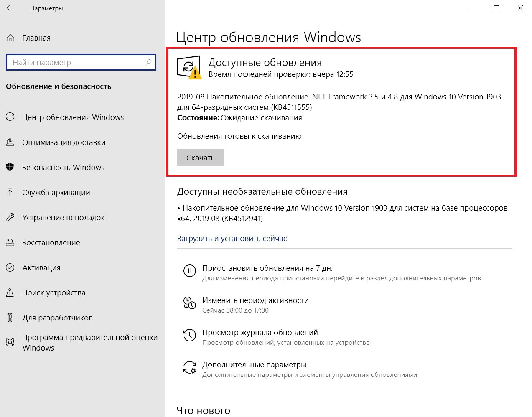Go to Главная settings page

click(x=36, y=38)
